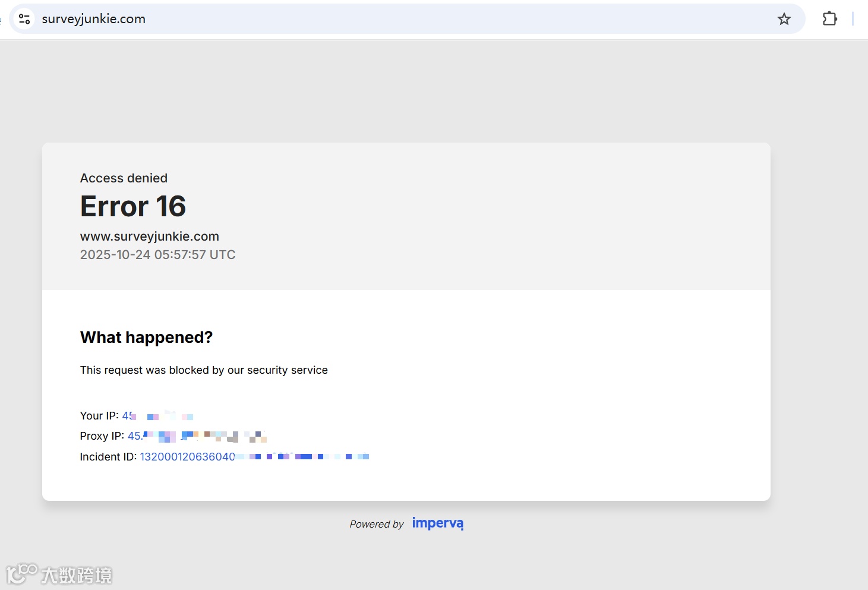Select the What happened? heading
The width and height of the screenshot is (868, 590).
(x=146, y=337)
